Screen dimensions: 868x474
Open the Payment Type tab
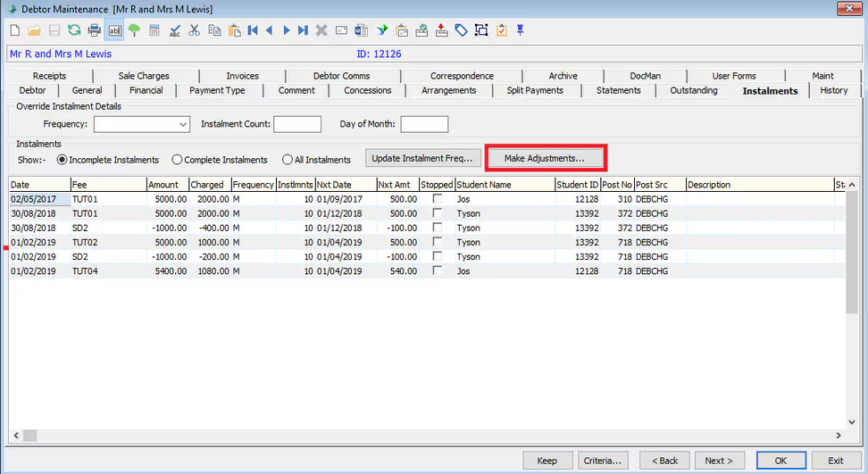click(217, 90)
